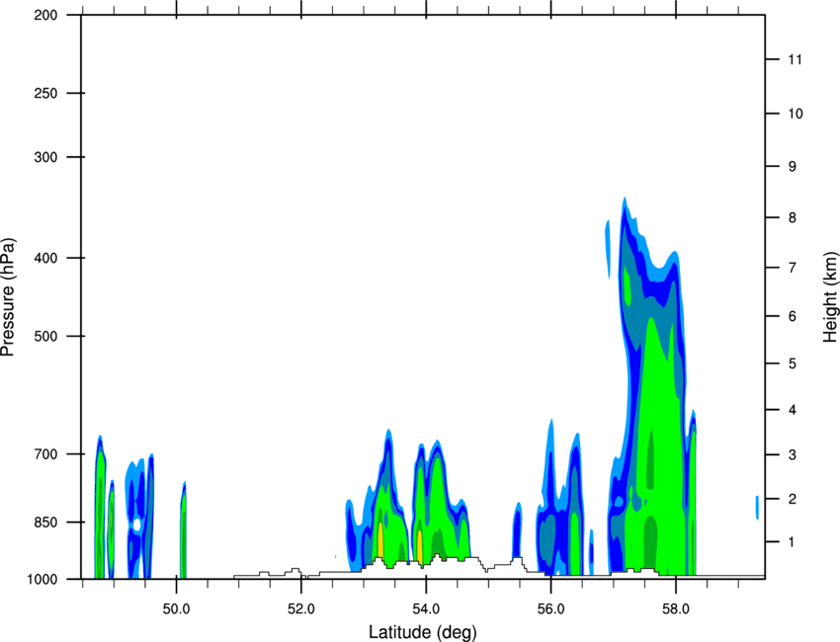Click the 7 km height label
This screenshot has width=840, height=642.
[793, 268]
